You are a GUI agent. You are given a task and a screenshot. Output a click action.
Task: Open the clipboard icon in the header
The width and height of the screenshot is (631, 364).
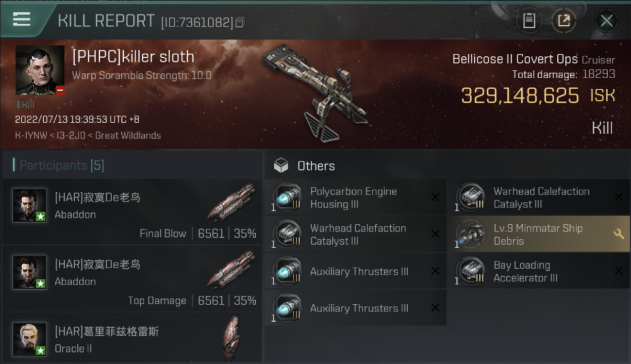click(x=529, y=21)
